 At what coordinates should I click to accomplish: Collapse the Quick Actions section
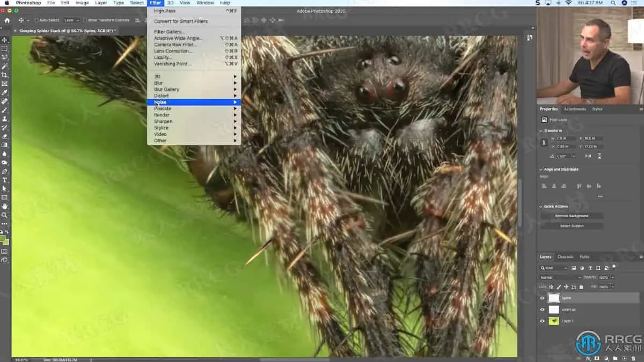(541, 206)
